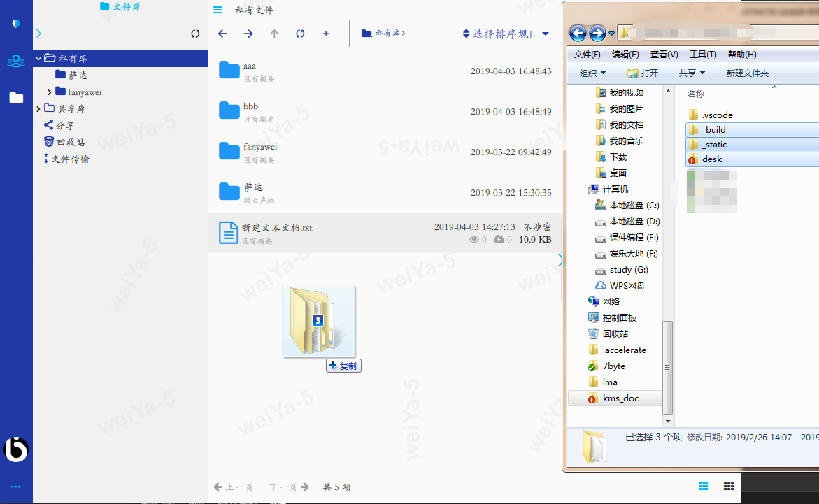Click the Explorer navigation pane scrollbar
The image size is (819, 504).
(x=667, y=367)
